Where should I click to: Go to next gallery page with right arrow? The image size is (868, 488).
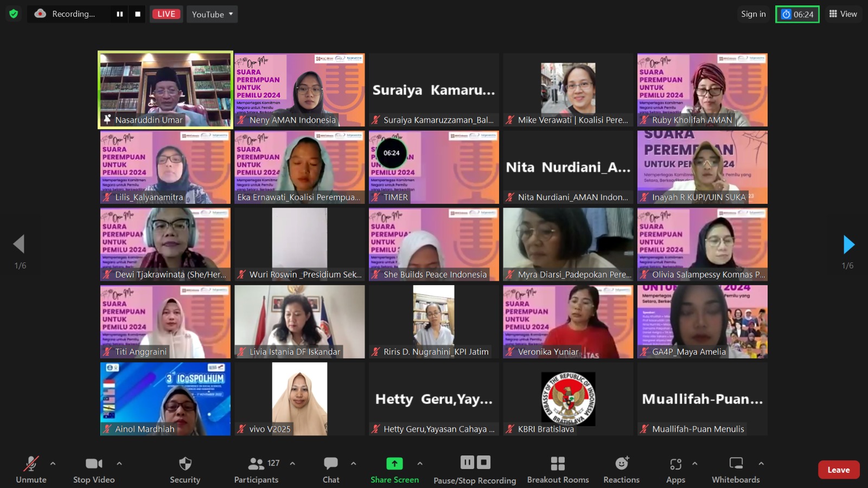848,245
